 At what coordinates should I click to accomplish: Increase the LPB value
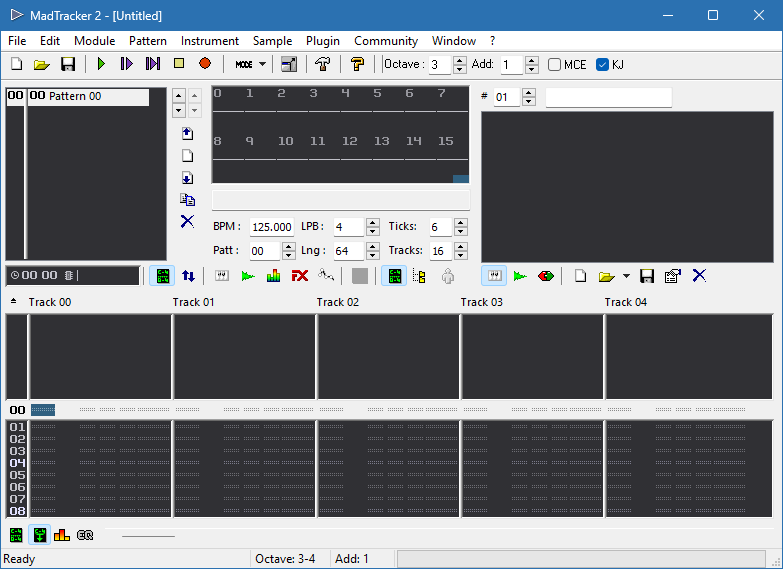[x=373, y=223]
